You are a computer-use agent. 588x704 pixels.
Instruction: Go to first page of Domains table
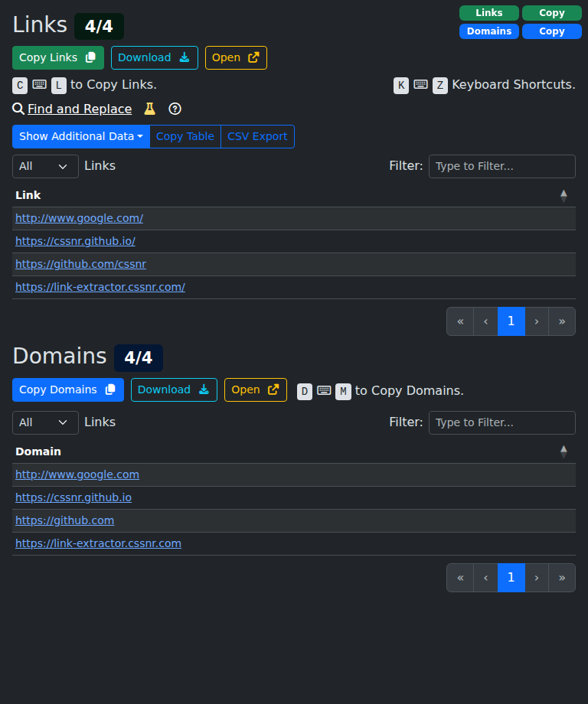pyautogui.click(x=460, y=578)
